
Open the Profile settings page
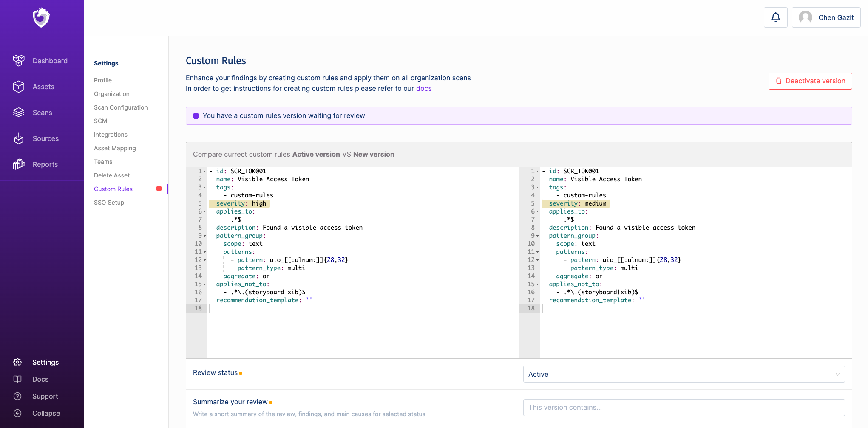(103, 80)
